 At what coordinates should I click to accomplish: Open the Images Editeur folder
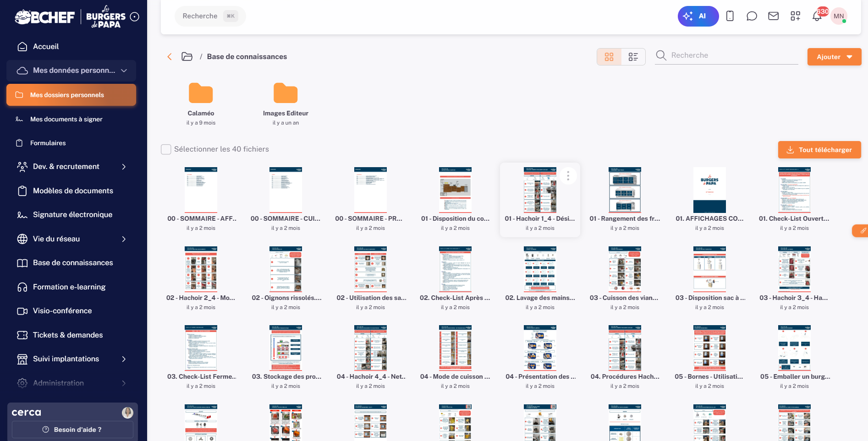pos(286,94)
